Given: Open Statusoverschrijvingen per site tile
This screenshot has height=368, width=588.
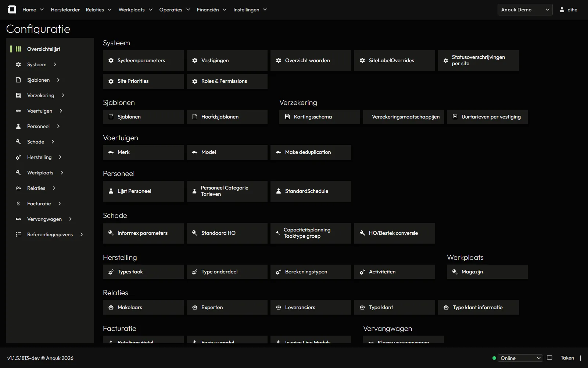Looking at the screenshot, I should [478, 60].
